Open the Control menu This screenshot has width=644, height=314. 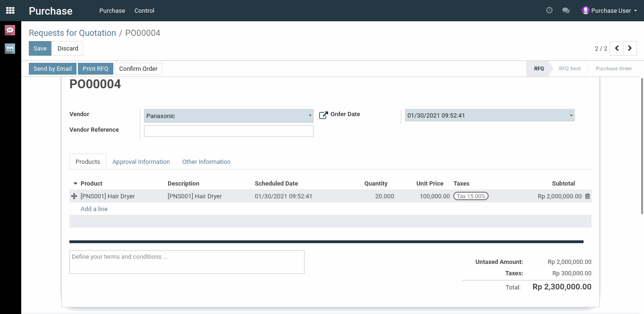144,10
